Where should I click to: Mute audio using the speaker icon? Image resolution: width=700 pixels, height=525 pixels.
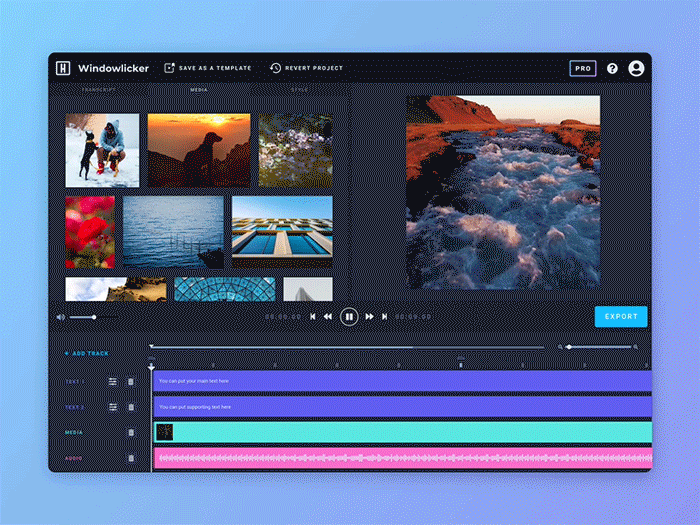coord(60,317)
